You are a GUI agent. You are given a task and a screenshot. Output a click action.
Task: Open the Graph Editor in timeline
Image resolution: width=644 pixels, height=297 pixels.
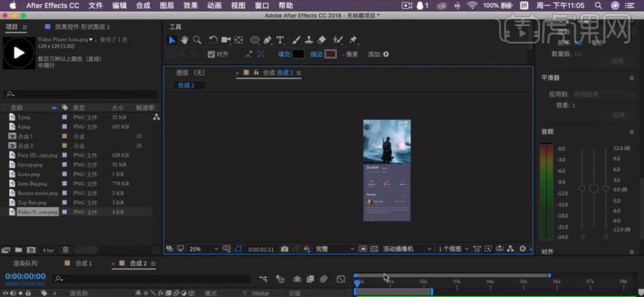coord(341,279)
